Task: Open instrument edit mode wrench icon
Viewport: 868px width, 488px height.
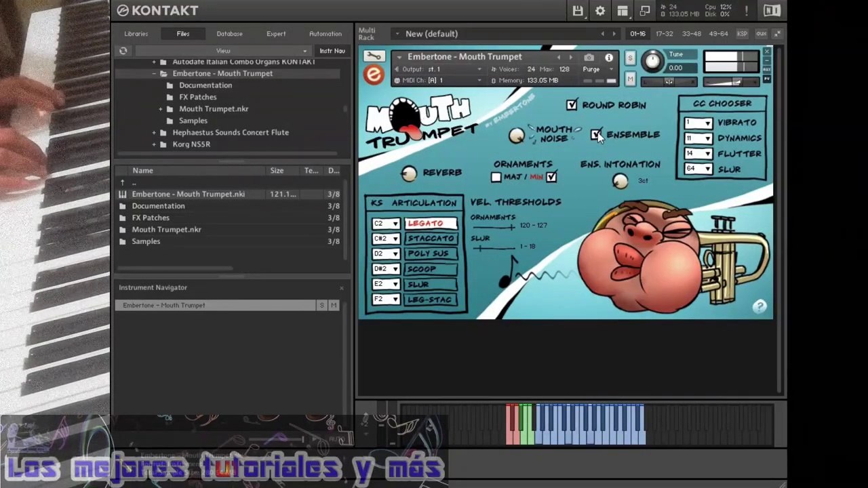Action: coord(373,56)
